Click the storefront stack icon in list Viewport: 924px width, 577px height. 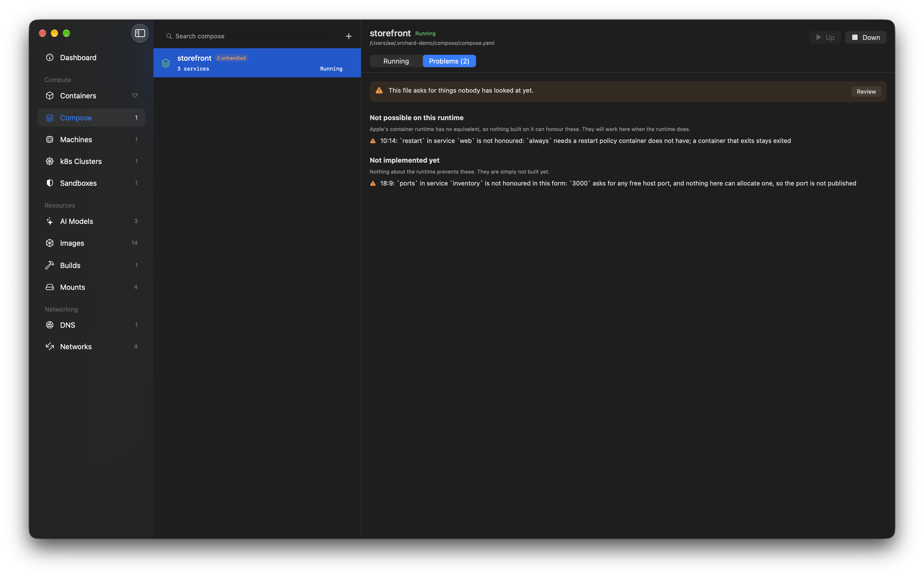click(165, 63)
